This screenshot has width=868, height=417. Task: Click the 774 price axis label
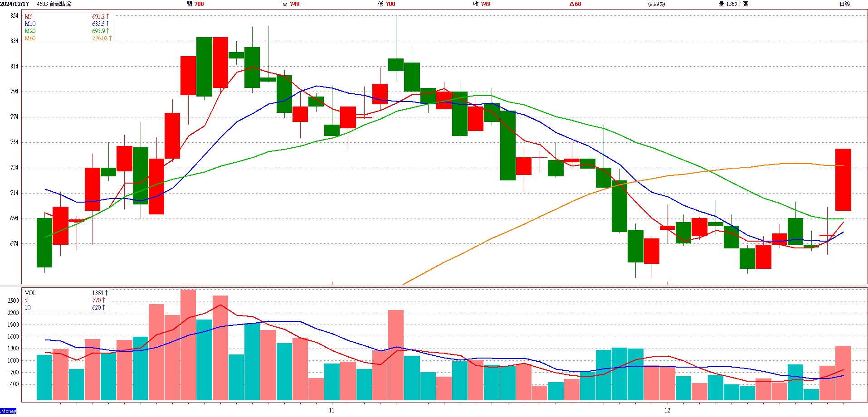point(15,116)
